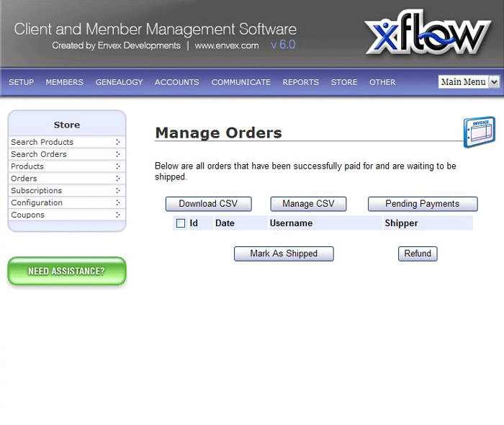Screen dimensions: 504x425
Task: Open the Members menu
Action: pyautogui.click(x=65, y=82)
